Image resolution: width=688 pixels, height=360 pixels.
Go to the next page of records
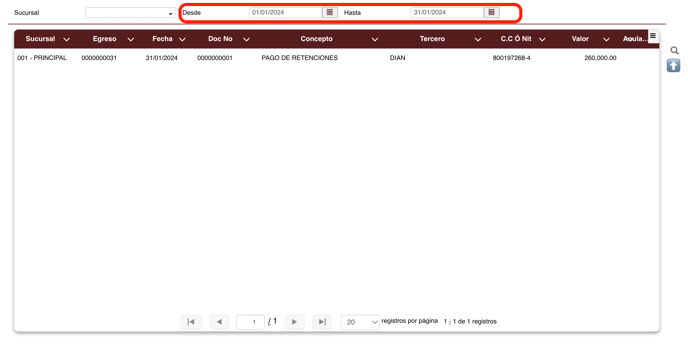click(x=294, y=322)
